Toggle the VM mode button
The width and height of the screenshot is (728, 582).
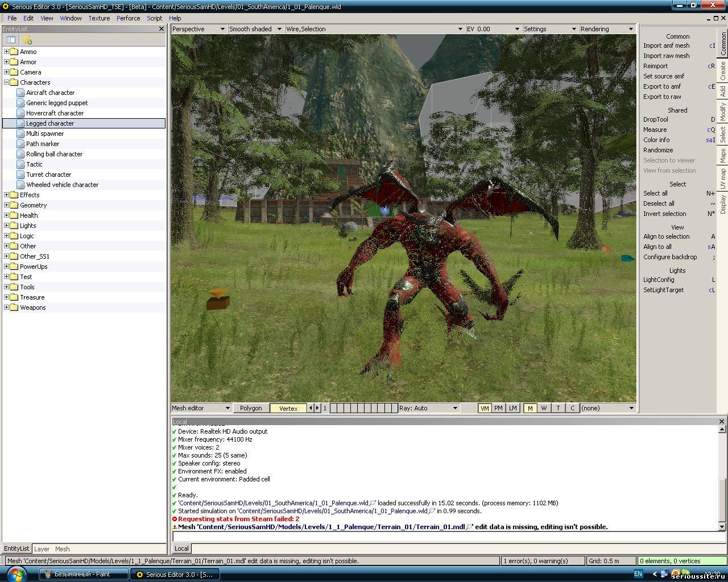tap(485, 408)
